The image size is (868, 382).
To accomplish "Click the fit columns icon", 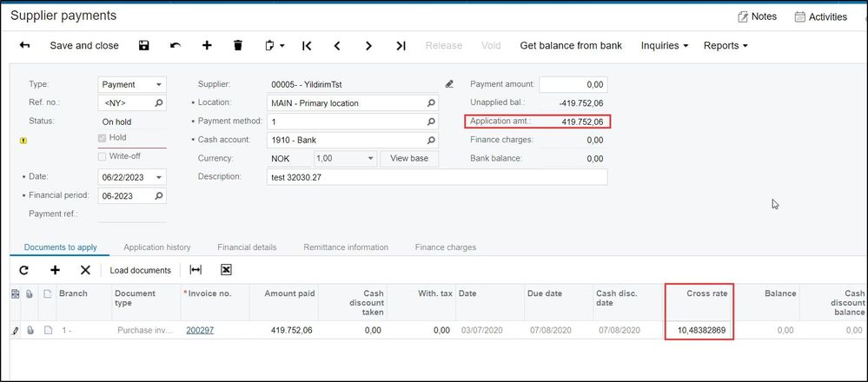I will click(195, 270).
